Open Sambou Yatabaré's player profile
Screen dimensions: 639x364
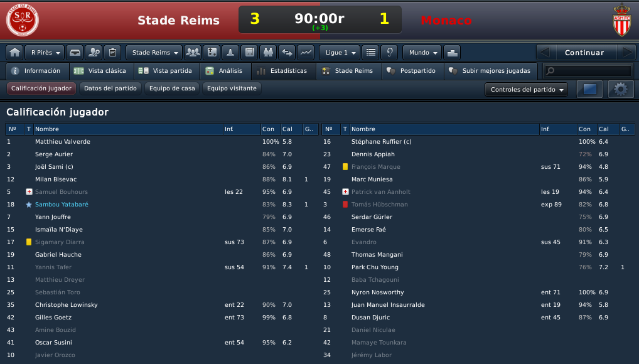click(x=62, y=204)
